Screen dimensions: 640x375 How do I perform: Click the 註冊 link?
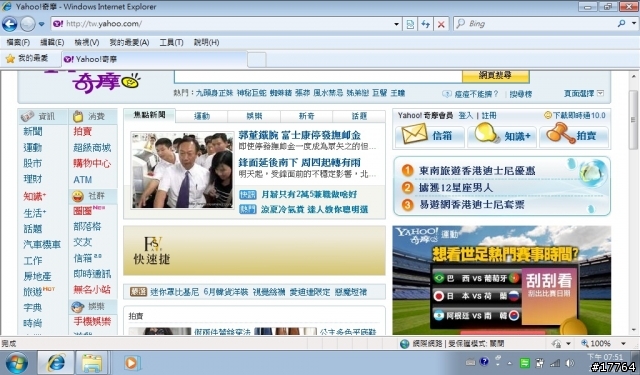click(x=489, y=116)
